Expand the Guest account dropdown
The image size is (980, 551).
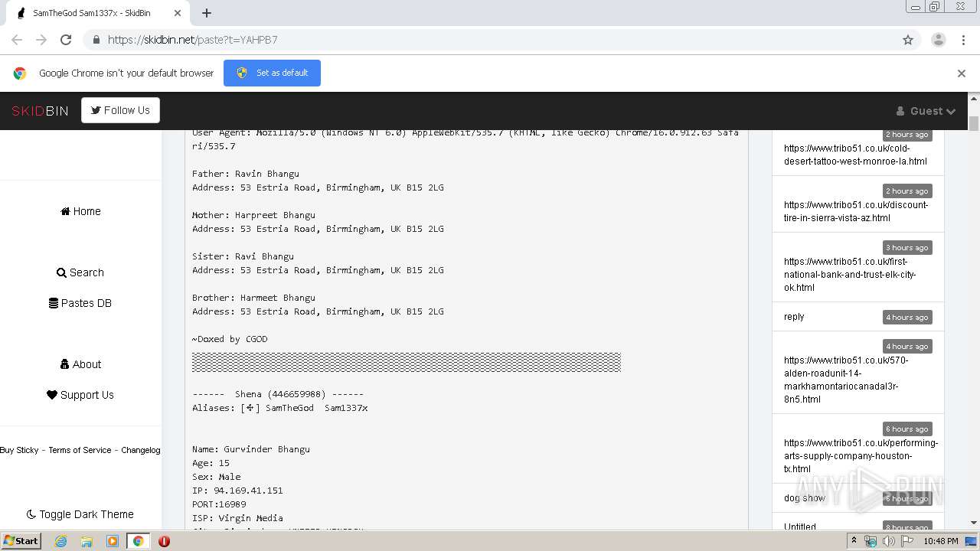pos(926,111)
